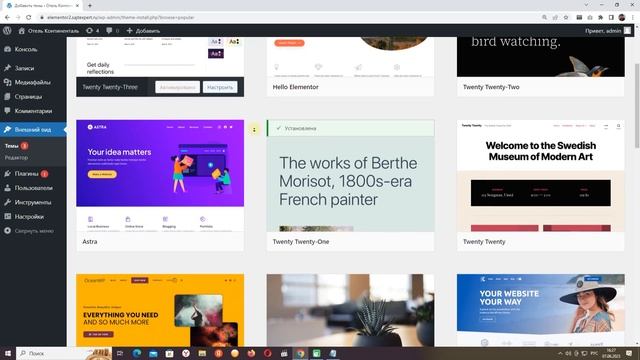
Task: Open browser extensions puzzle icon
Action: pos(600,18)
